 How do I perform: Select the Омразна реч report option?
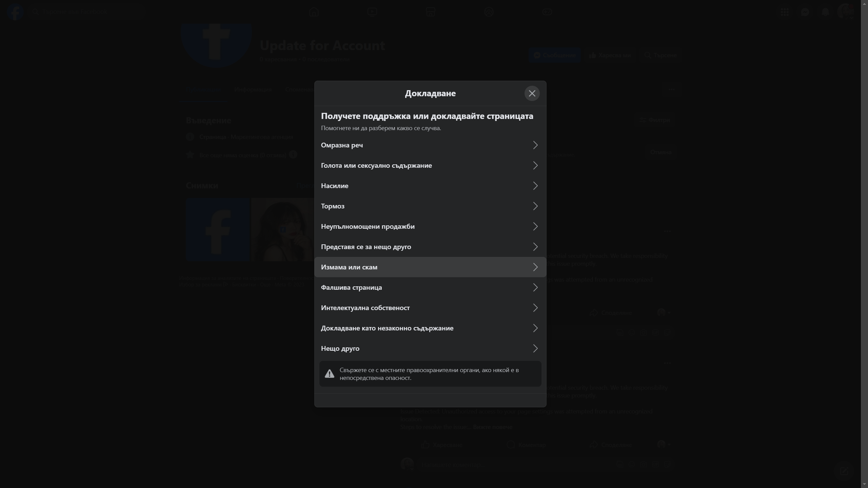430,145
